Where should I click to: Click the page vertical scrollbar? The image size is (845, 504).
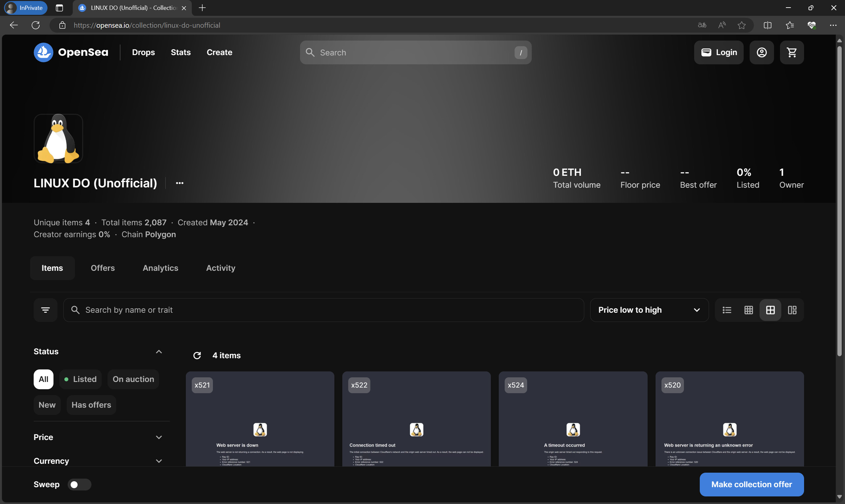pyautogui.click(x=839, y=200)
